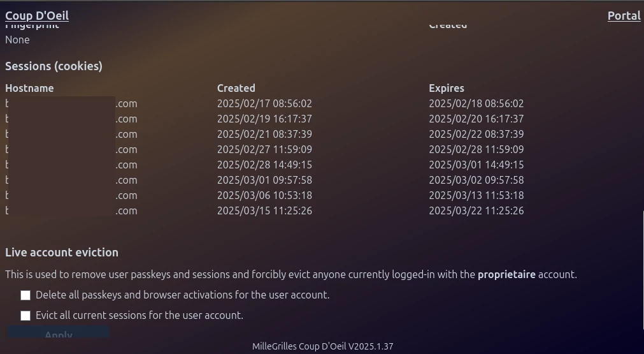Click the Created column header in sessions table

click(236, 88)
